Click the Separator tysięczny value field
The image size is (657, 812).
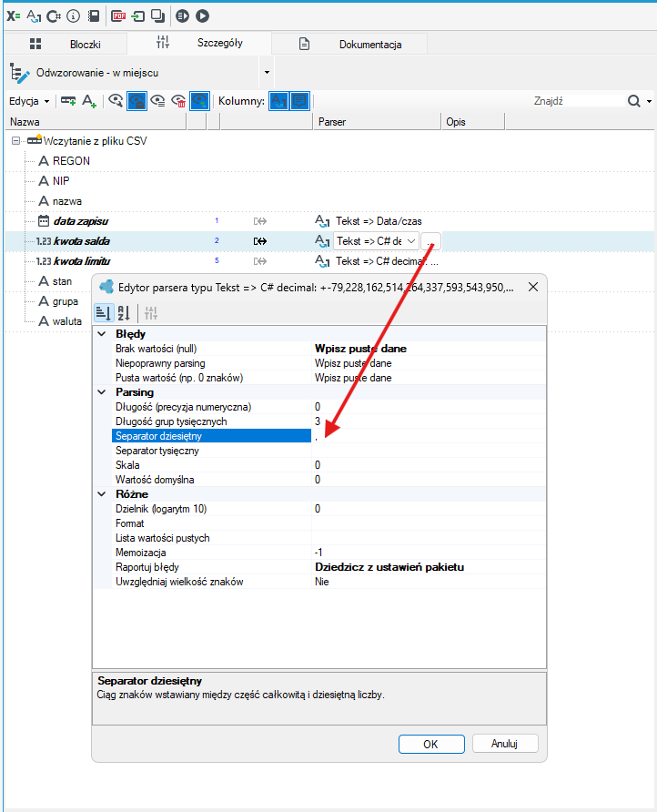(x=429, y=451)
